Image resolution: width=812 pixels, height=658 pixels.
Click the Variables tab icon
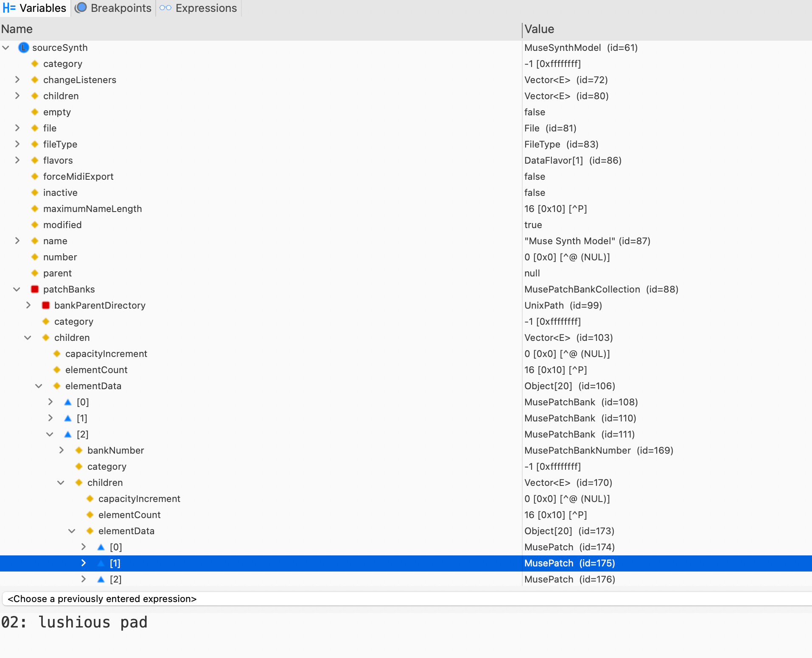pyautogui.click(x=9, y=8)
